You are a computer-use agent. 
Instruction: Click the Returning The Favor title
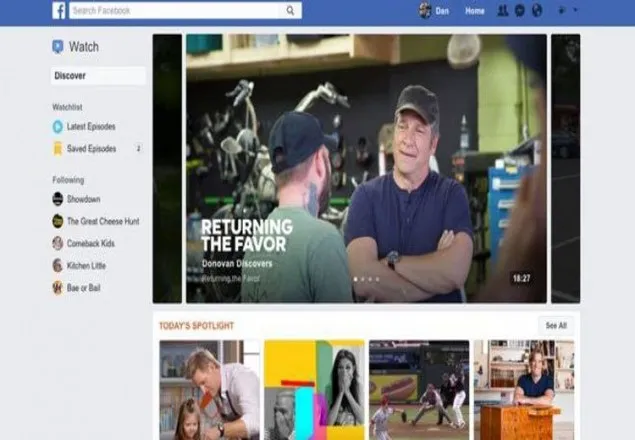(x=247, y=235)
